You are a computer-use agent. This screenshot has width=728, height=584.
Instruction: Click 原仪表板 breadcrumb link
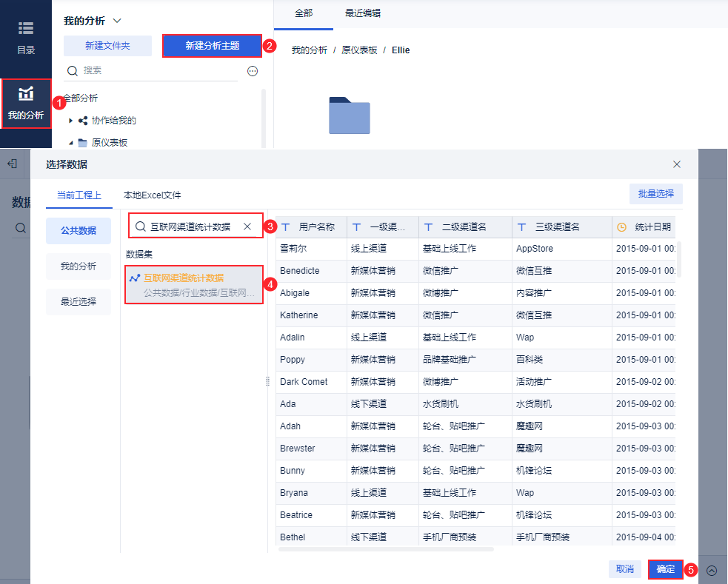pyautogui.click(x=359, y=50)
